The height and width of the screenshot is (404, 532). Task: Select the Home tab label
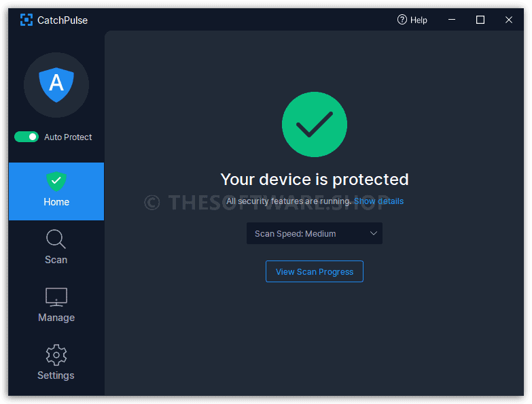(x=56, y=202)
